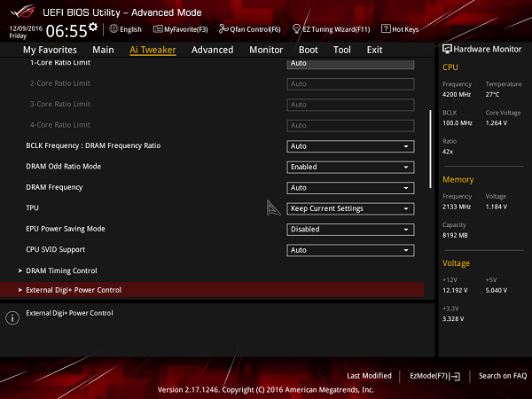Open EPU Power Saving Mode dropdown
The image size is (532, 399).
pos(350,230)
